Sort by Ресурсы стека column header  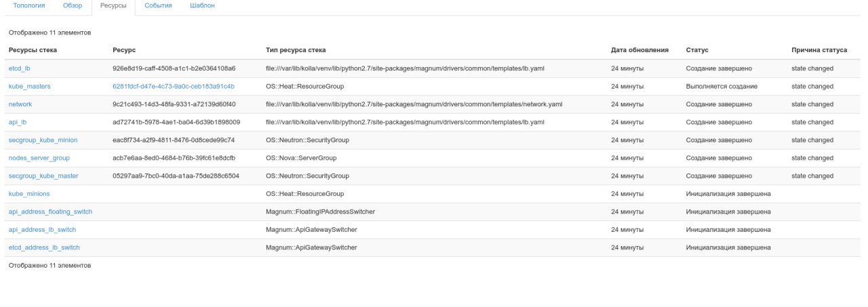point(33,50)
